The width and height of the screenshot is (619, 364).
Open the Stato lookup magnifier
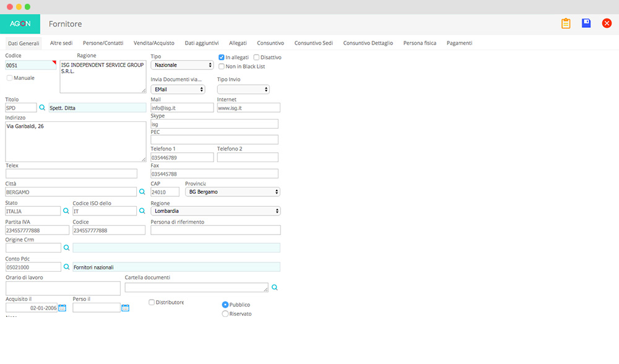point(66,211)
